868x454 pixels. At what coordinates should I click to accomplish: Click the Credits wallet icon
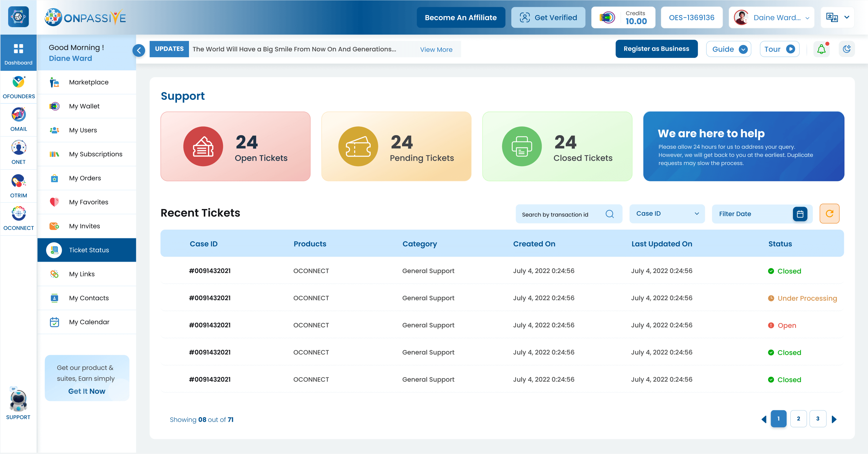607,17
